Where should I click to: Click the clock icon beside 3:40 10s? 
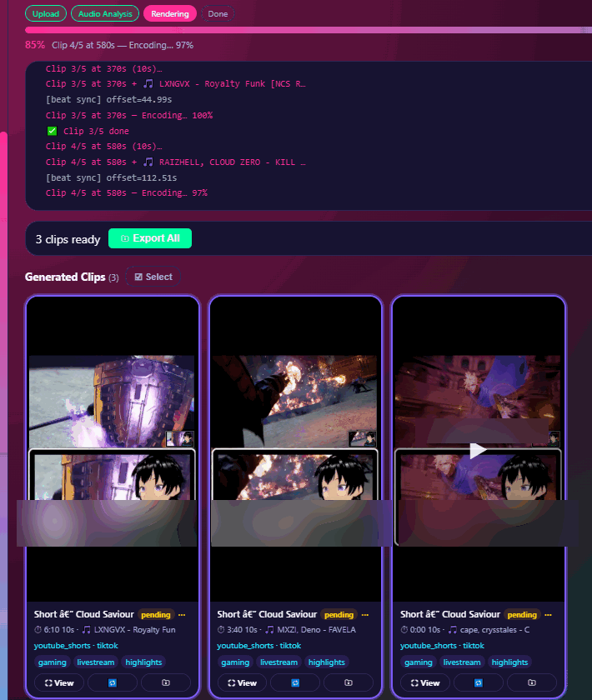tap(221, 630)
